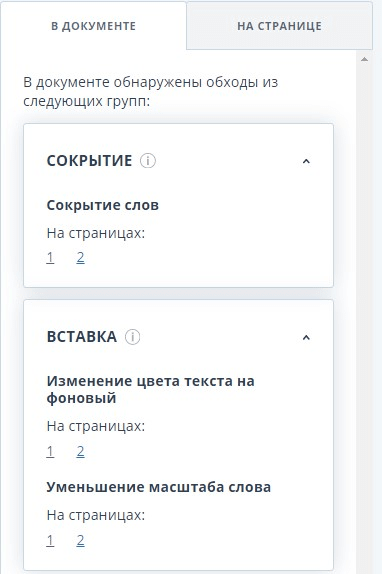Viewport: 382px width, 574px height.
Task: Switch to the В ДОКУМЕНТЕ tab
Action: coord(93,26)
